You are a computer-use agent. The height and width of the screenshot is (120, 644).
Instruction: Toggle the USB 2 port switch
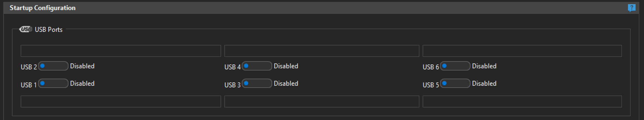tap(53, 66)
